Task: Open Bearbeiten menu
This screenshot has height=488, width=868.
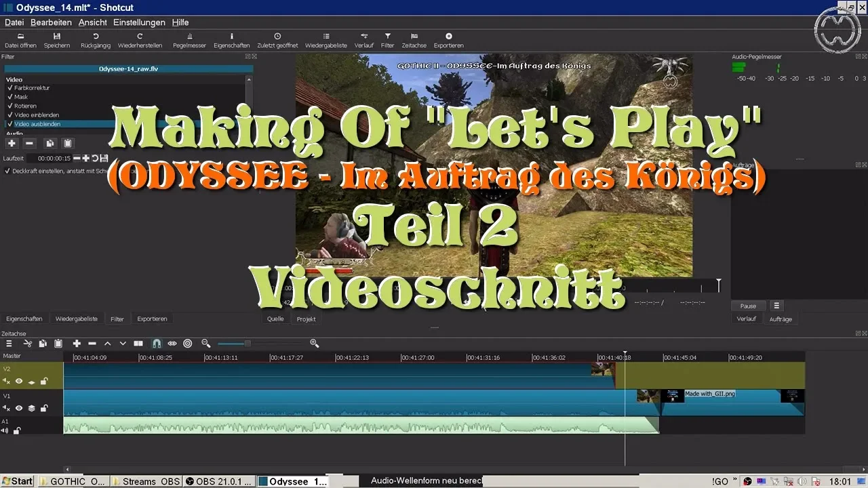Action: 52,22
